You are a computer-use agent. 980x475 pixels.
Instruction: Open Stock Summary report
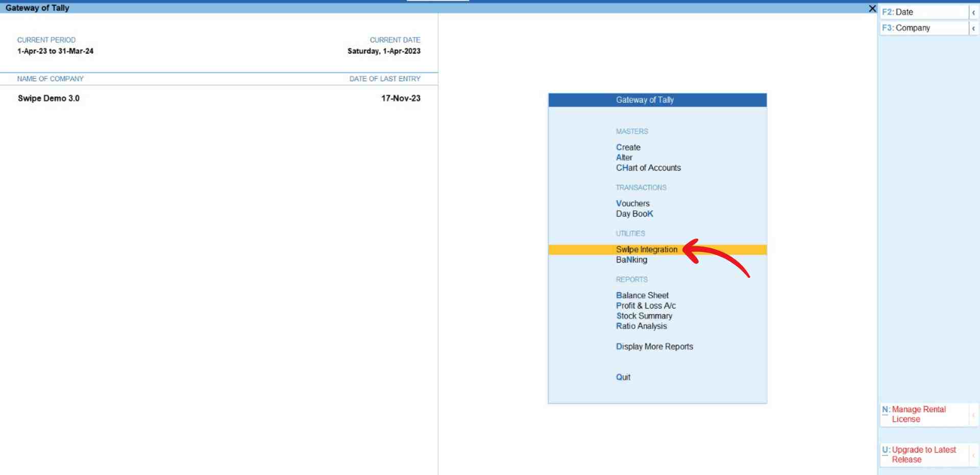point(644,316)
